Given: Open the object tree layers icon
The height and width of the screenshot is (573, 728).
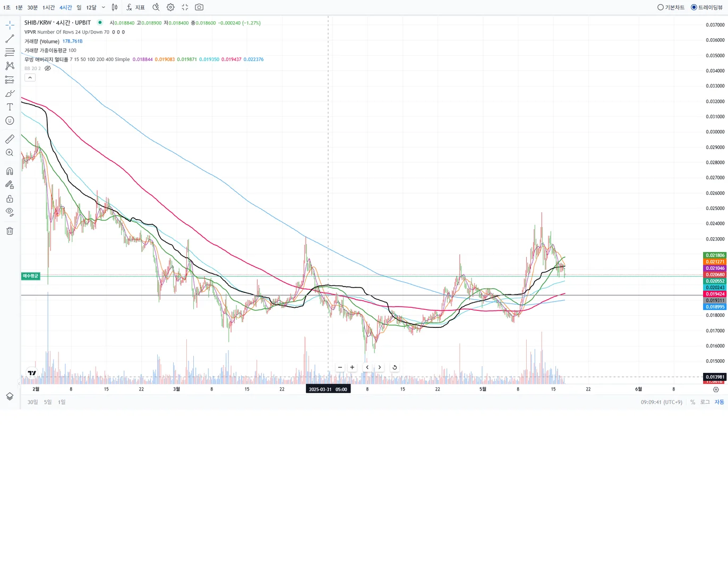Looking at the screenshot, I should click(x=10, y=396).
